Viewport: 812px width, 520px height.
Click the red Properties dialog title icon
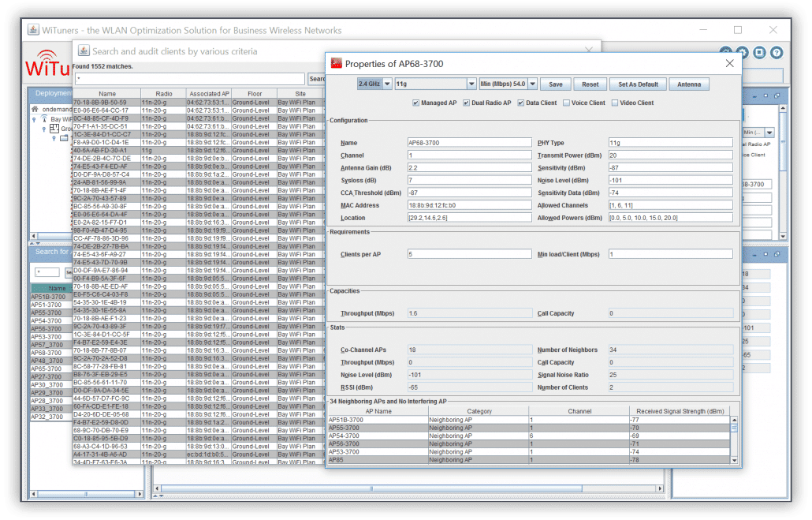[x=337, y=63]
